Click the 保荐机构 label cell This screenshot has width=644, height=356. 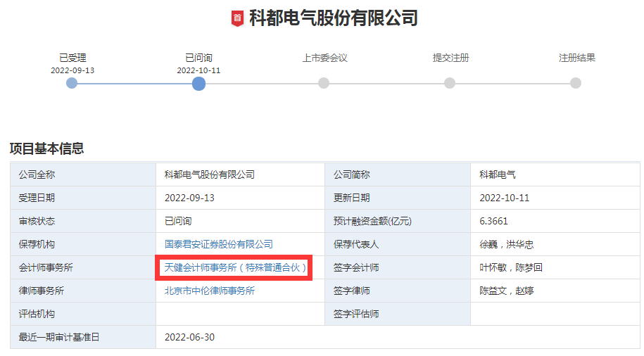click(83, 244)
